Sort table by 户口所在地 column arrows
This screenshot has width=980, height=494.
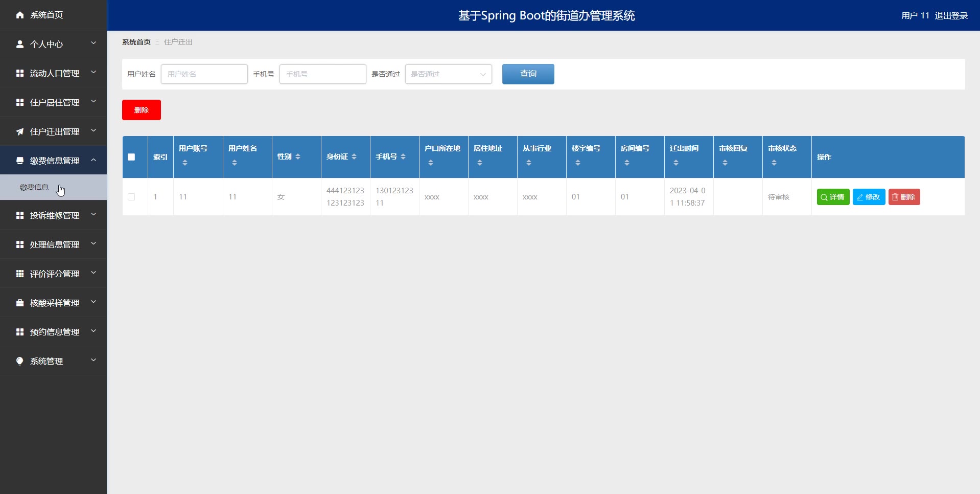[x=431, y=163]
